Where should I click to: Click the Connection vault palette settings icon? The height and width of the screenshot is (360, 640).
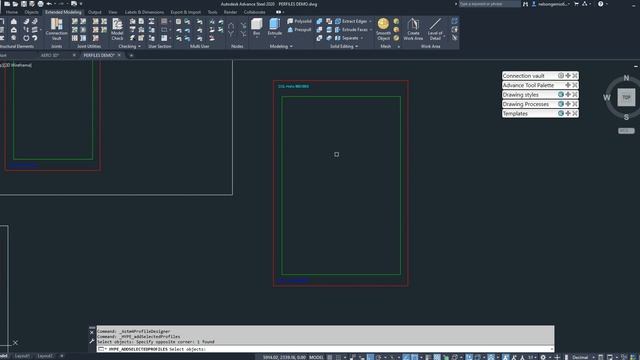coord(561,76)
